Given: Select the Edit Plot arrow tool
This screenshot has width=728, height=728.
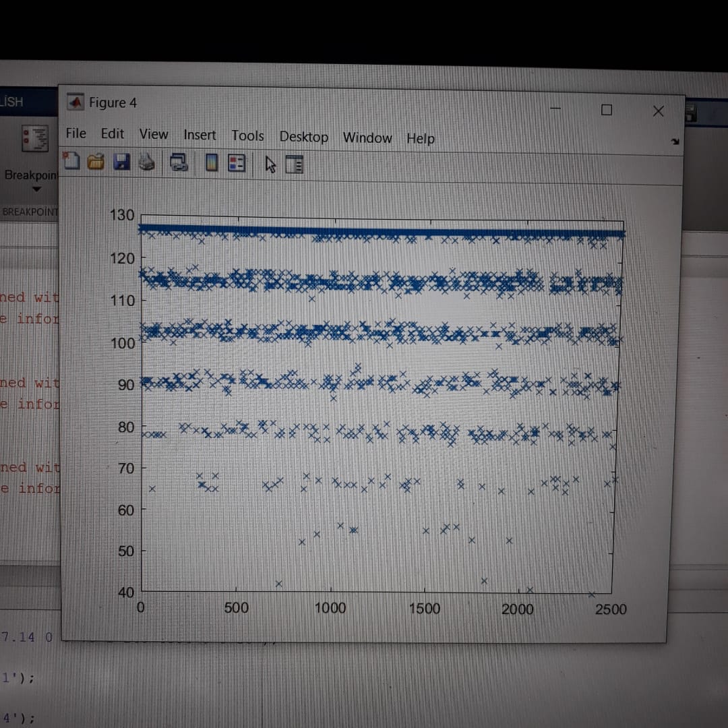Looking at the screenshot, I should tap(270, 164).
